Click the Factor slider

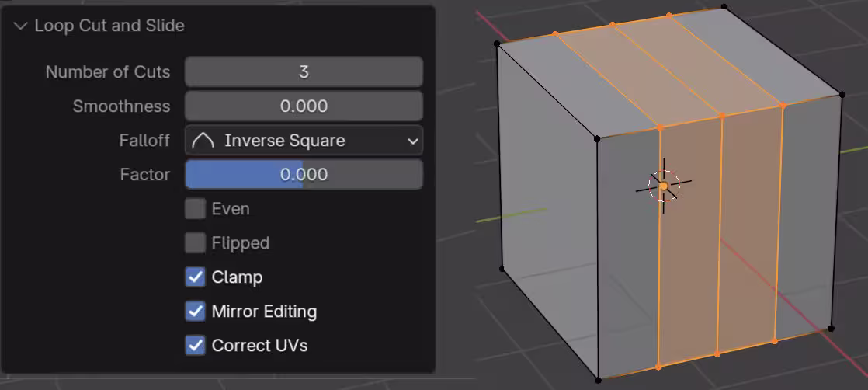coord(304,175)
